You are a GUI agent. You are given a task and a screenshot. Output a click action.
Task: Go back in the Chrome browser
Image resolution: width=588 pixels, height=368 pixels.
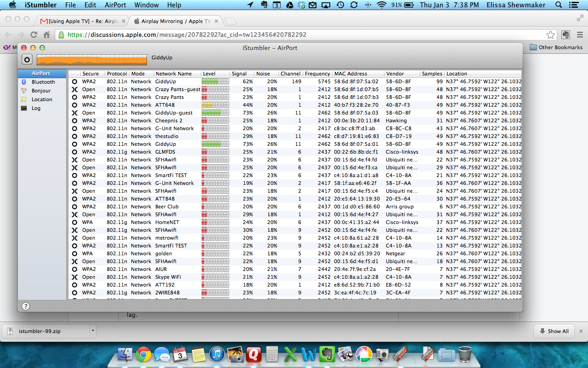coord(8,34)
